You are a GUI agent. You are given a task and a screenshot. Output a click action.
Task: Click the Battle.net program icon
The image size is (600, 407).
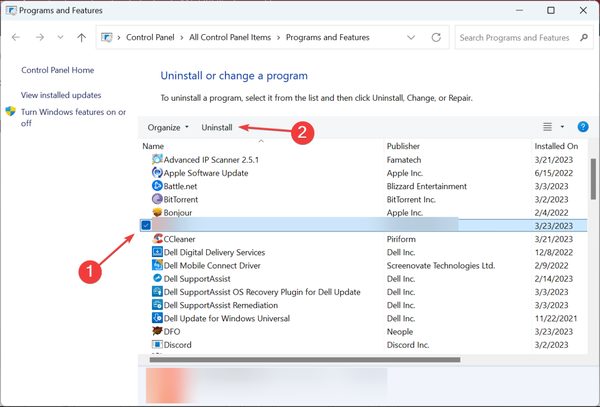click(x=157, y=186)
